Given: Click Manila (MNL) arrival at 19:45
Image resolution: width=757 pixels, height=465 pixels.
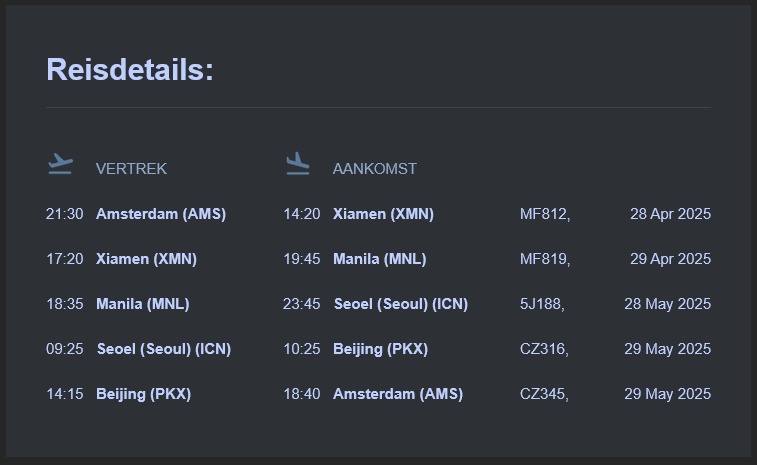Looking at the screenshot, I should click(380, 259).
